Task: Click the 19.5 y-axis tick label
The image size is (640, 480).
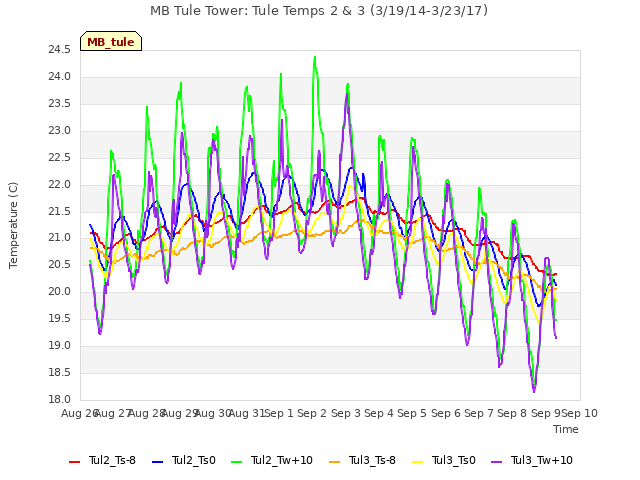Action: pyautogui.click(x=60, y=318)
